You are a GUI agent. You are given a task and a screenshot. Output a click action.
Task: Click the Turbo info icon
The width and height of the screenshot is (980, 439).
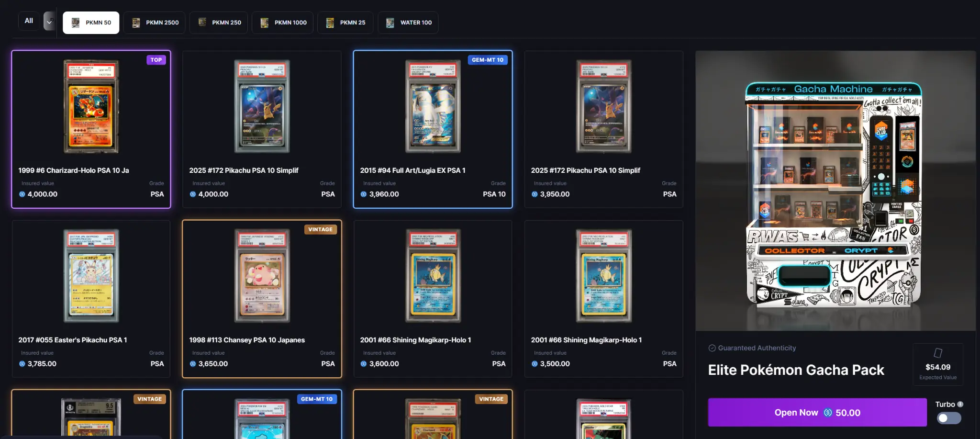coord(960,404)
